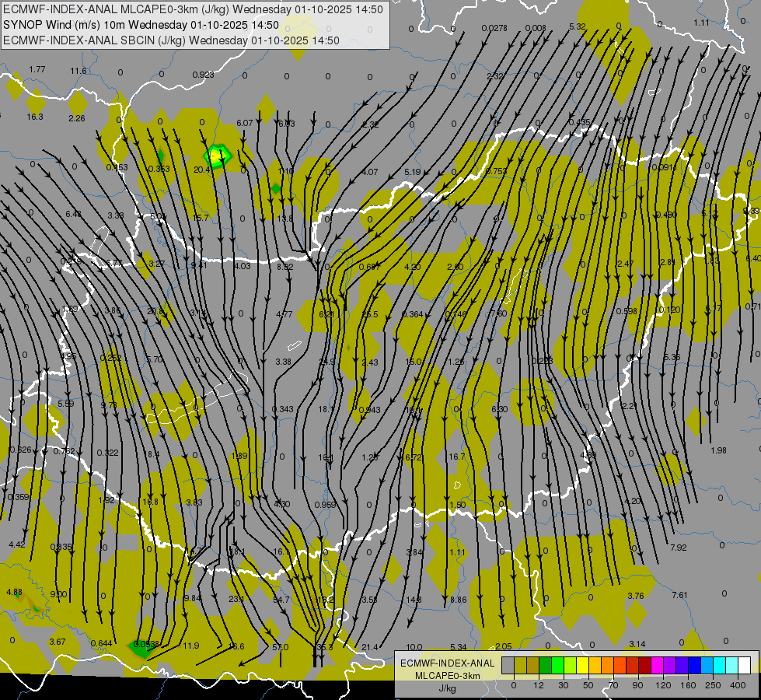Click the map value 8.86
Screen dimensions: 761x700
[x=458, y=600]
